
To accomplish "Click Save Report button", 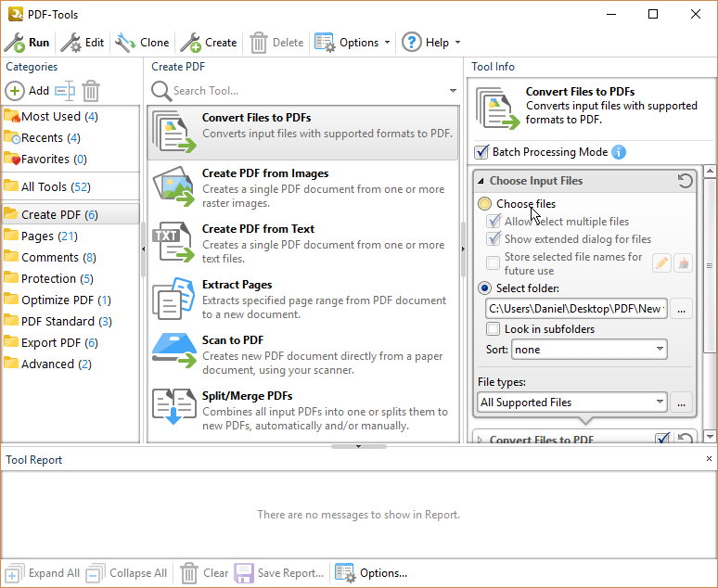I will click(x=279, y=573).
